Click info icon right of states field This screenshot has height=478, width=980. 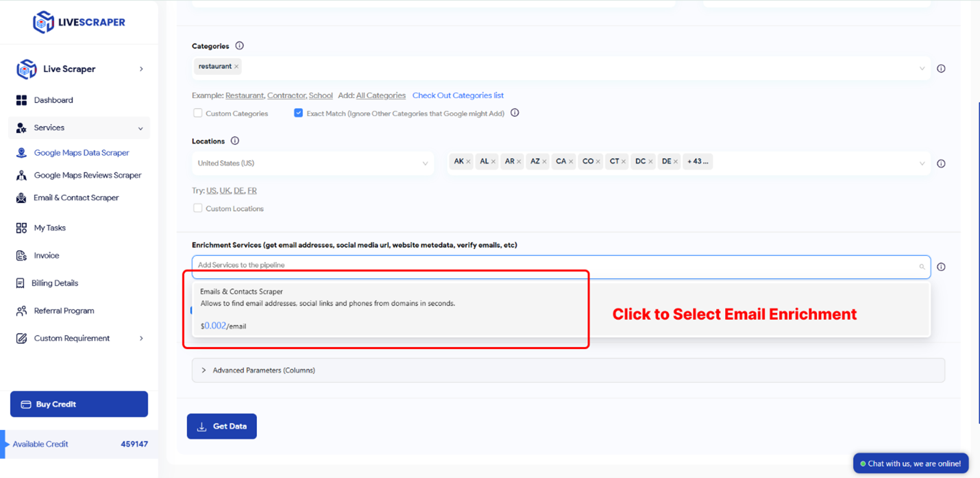(x=941, y=163)
